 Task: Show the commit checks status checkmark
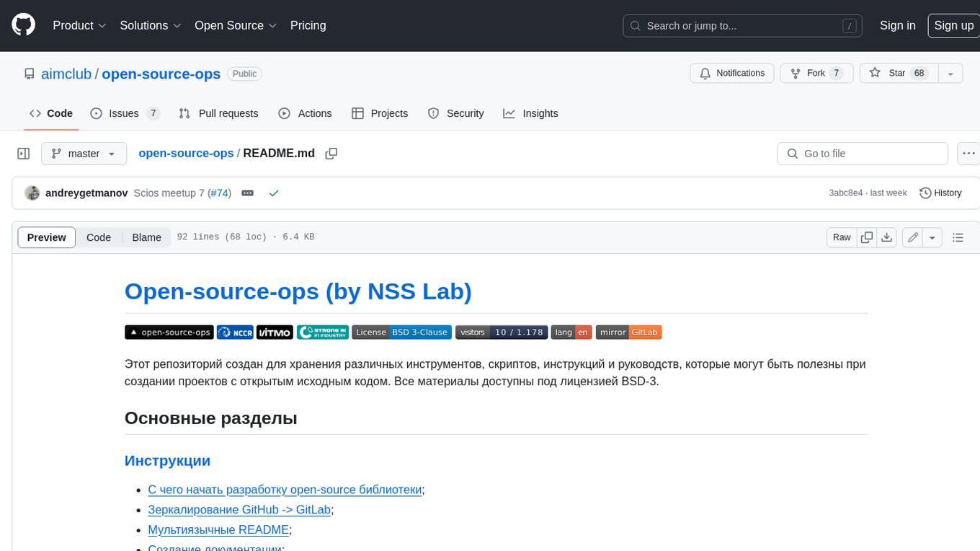(274, 193)
